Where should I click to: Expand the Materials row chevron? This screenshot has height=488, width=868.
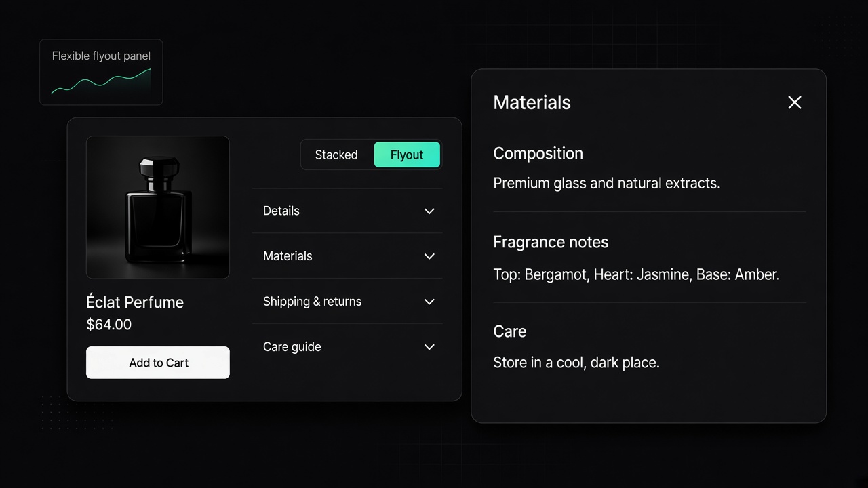click(429, 256)
